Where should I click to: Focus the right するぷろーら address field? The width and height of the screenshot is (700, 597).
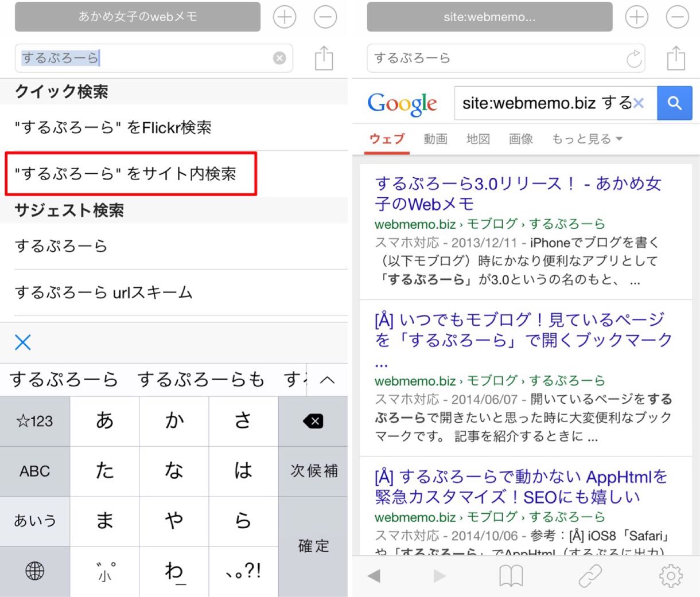pos(506,58)
